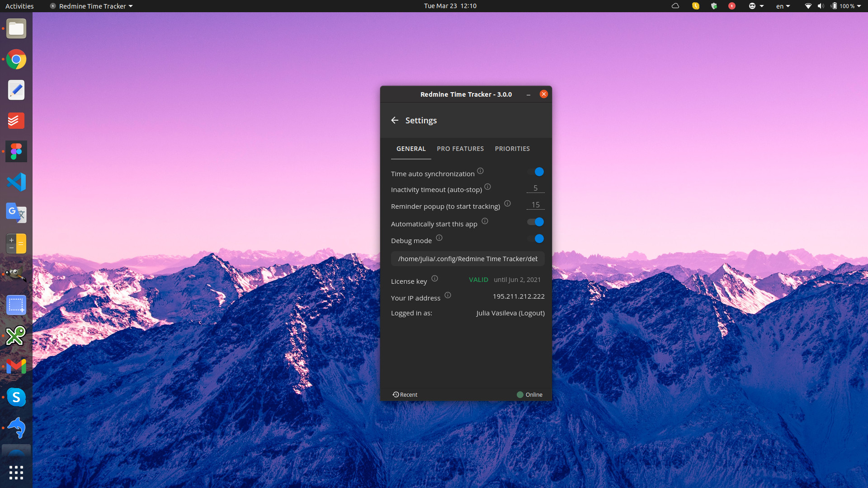Screen dimensions: 868x488
Task: Click the volume icon in top bar
Action: pyautogui.click(x=821, y=6)
